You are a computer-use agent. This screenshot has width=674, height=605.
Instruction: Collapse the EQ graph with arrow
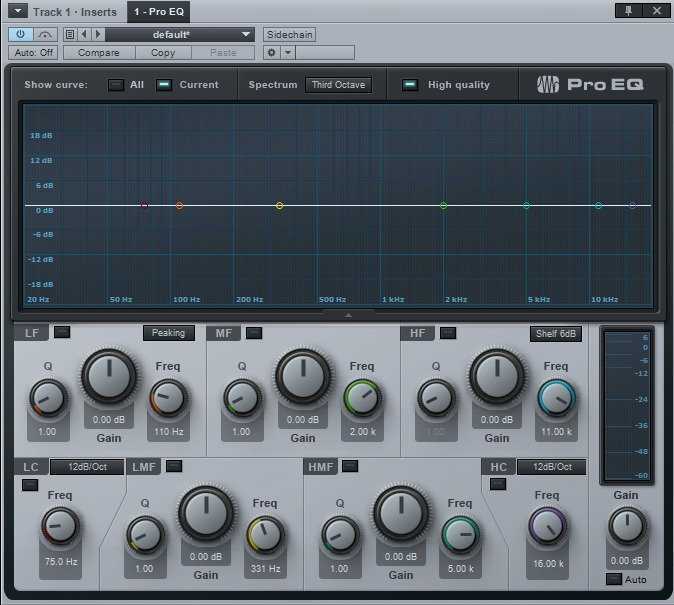pyautogui.click(x=348, y=315)
